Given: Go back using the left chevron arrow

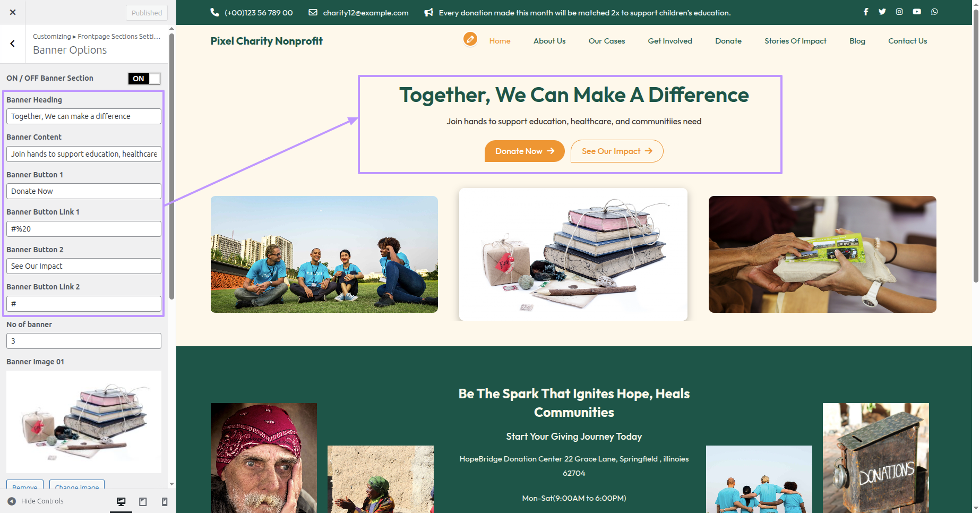Looking at the screenshot, I should tap(13, 44).
